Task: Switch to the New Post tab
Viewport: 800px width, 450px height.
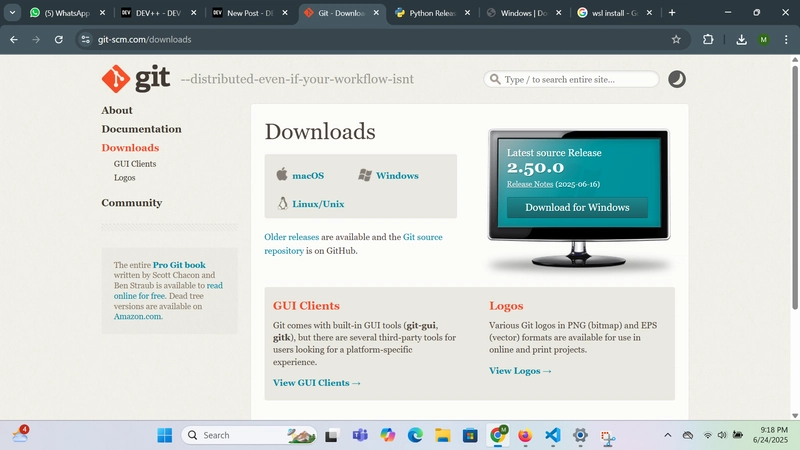Action: (x=249, y=13)
